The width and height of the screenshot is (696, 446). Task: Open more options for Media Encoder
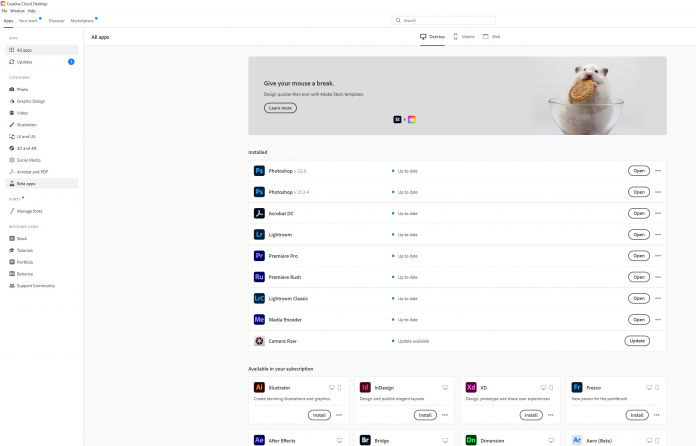tap(658, 320)
